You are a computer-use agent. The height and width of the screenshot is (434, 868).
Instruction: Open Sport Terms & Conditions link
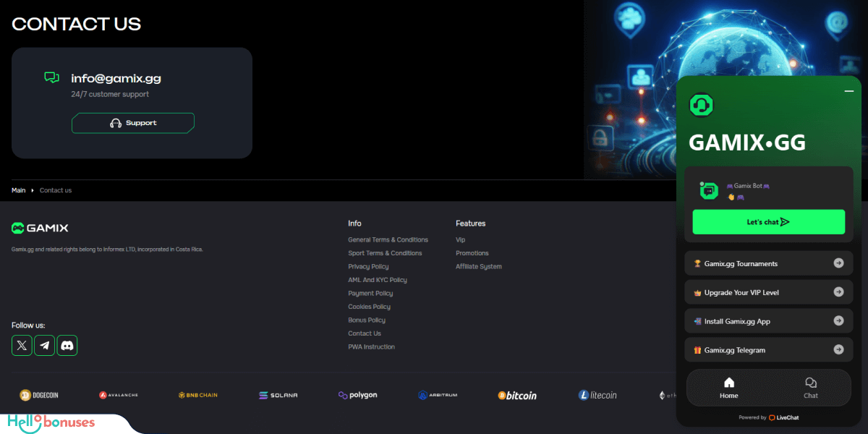tap(385, 253)
